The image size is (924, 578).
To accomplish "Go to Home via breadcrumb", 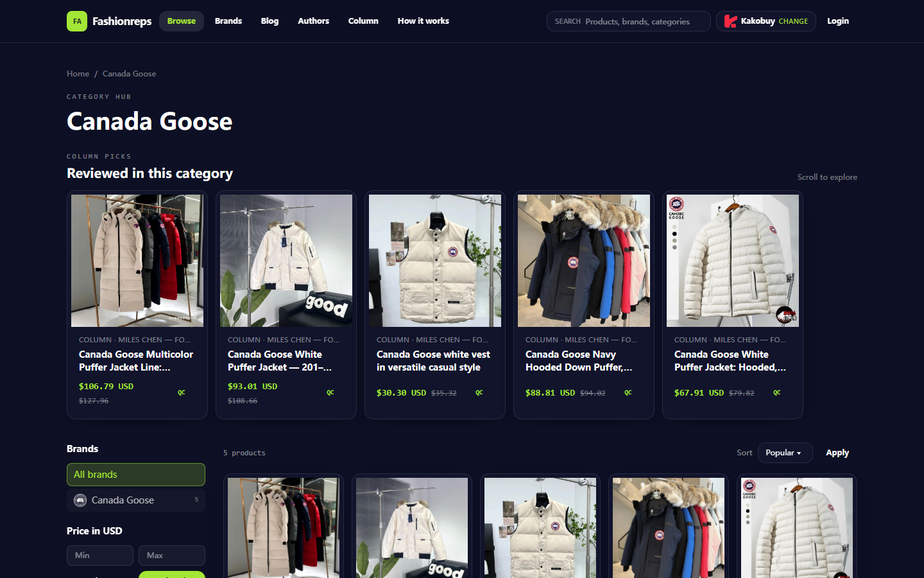I will (78, 74).
